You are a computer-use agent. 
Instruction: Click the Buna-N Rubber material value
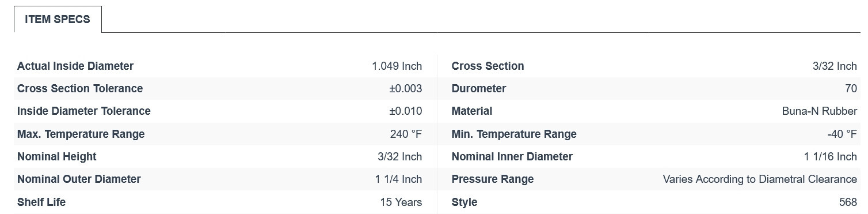819,111
